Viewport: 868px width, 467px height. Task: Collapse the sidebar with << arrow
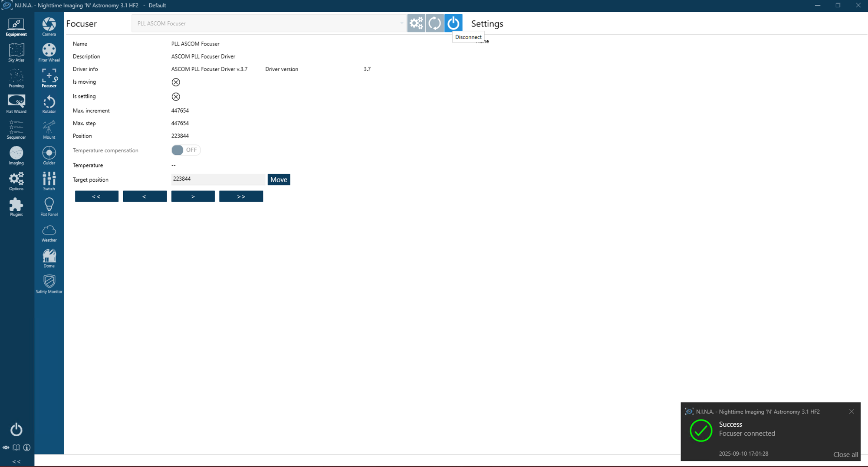pyautogui.click(x=16, y=461)
